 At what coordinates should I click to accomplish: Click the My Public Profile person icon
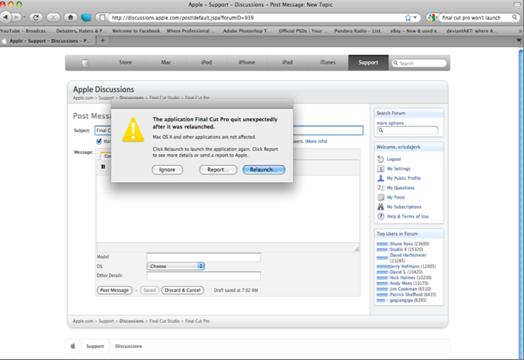[380, 178]
